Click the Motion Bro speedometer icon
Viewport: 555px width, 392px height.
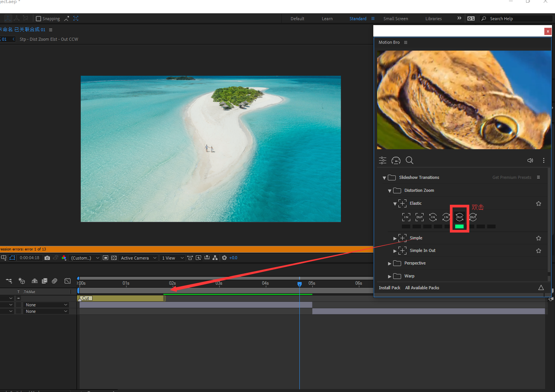(x=396, y=160)
